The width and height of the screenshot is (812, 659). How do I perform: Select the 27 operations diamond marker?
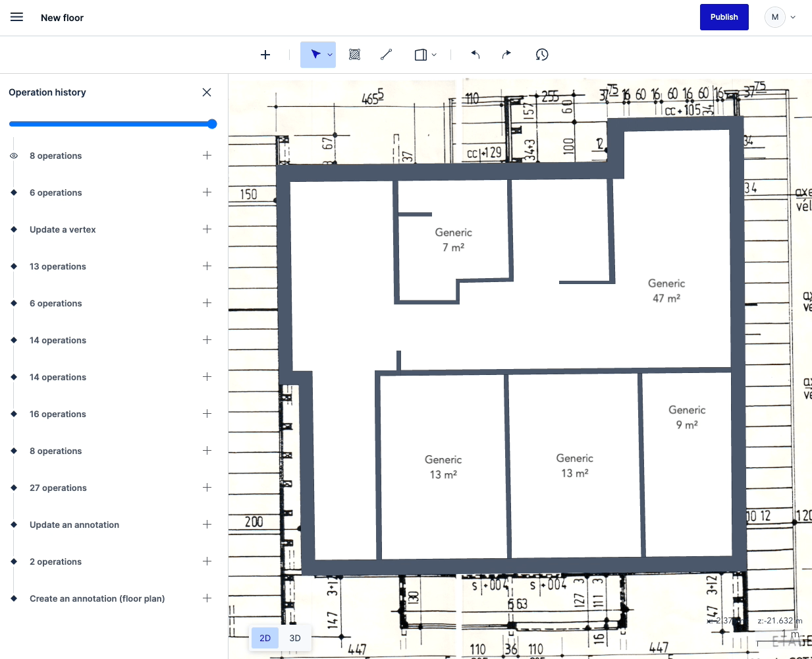[14, 488]
